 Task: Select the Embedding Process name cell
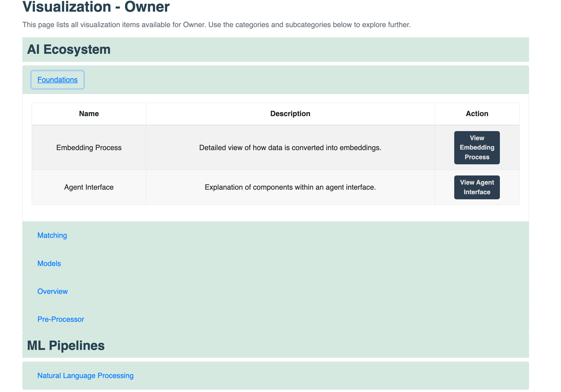pyautogui.click(x=89, y=148)
